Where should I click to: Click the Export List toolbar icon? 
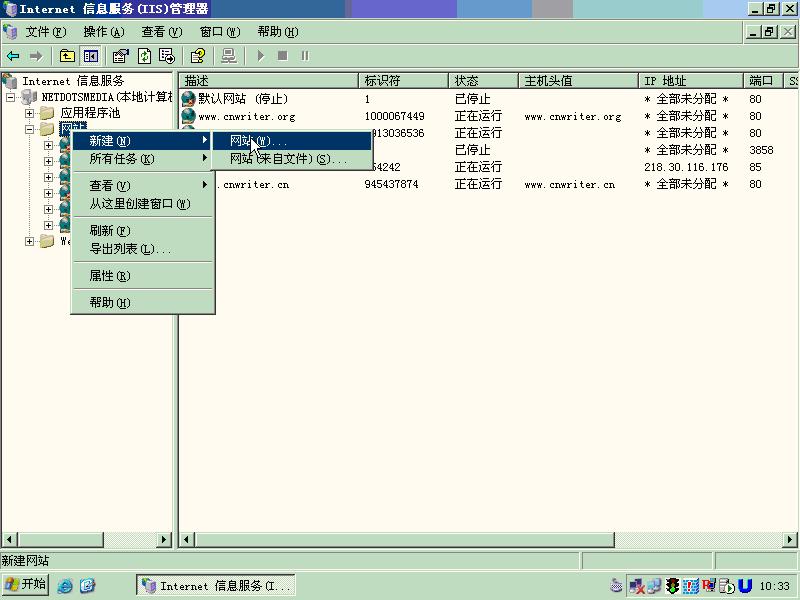[167, 56]
